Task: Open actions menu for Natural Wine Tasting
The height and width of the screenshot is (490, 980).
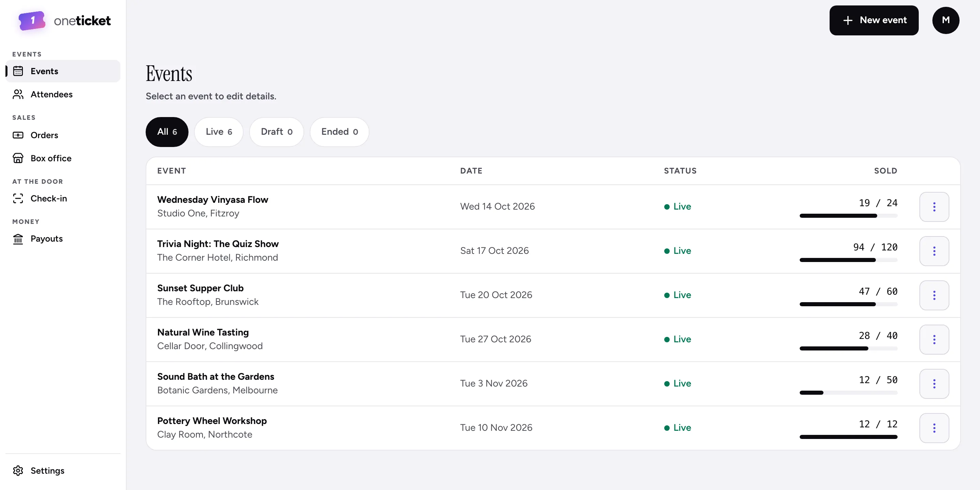Action: [x=934, y=339]
